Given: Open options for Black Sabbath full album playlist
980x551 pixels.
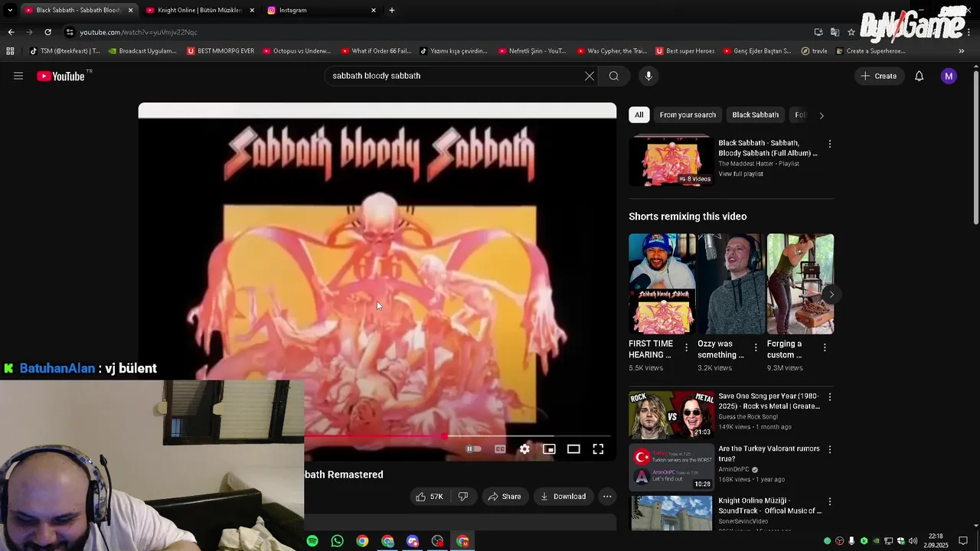Looking at the screenshot, I should tap(829, 144).
